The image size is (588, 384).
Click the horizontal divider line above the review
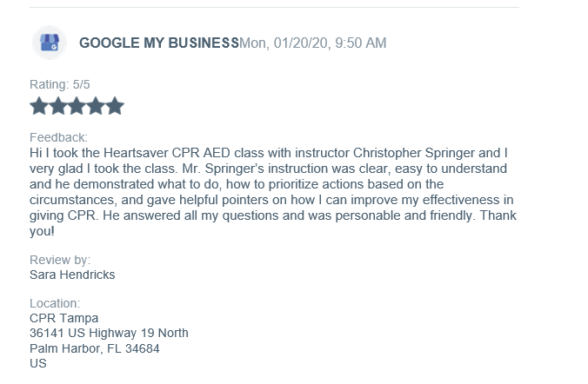click(275, 7)
